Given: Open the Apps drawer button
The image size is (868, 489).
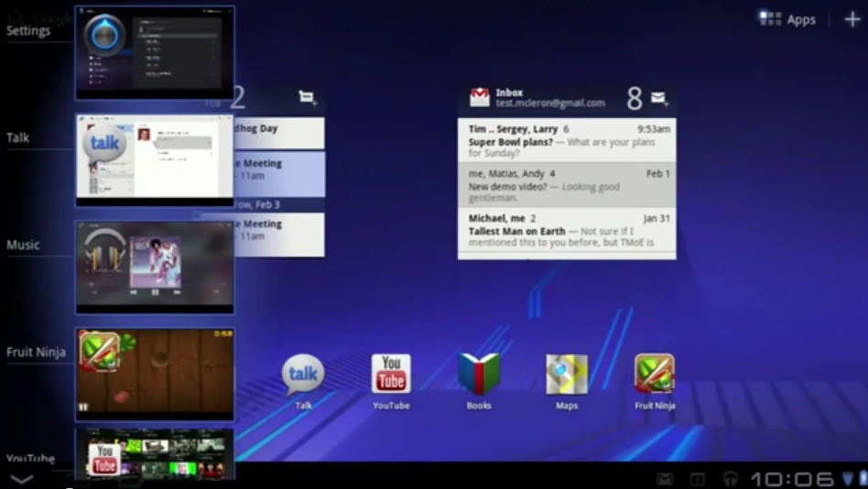Looking at the screenshot, I should 787,19.
